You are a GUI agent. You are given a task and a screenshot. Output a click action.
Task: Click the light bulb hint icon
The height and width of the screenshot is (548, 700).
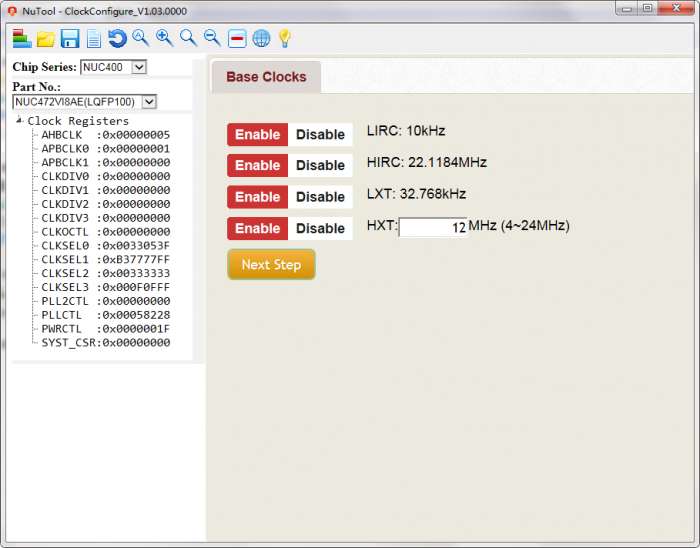click(284, 38)
